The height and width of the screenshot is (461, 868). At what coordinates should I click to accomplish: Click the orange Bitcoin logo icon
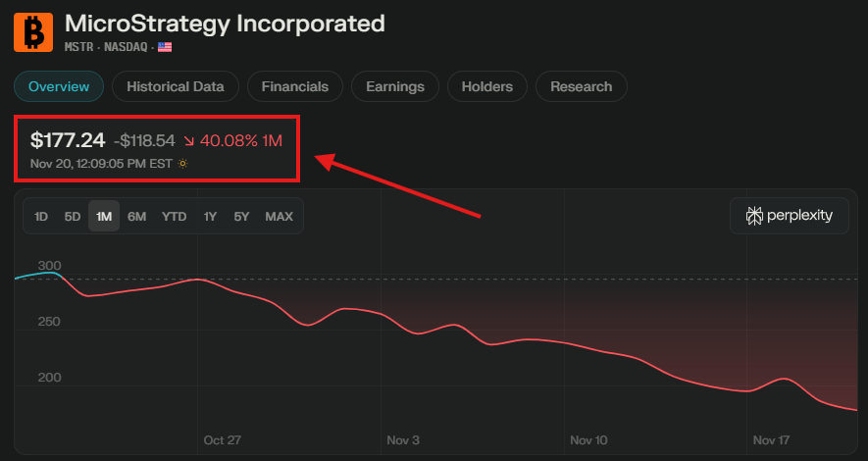point(32,31)
